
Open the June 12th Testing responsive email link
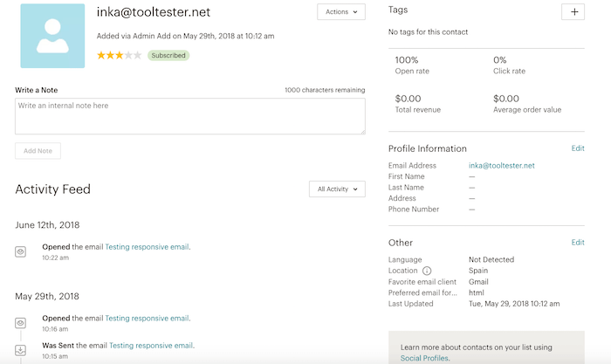(x=147, y=247)
